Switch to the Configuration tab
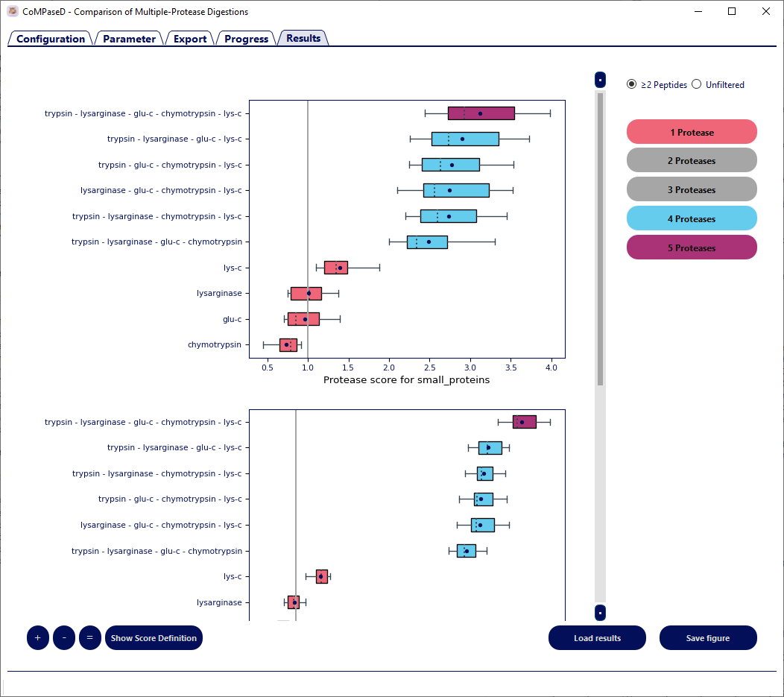Screen dimensions: 784x697 pos(51,39)
